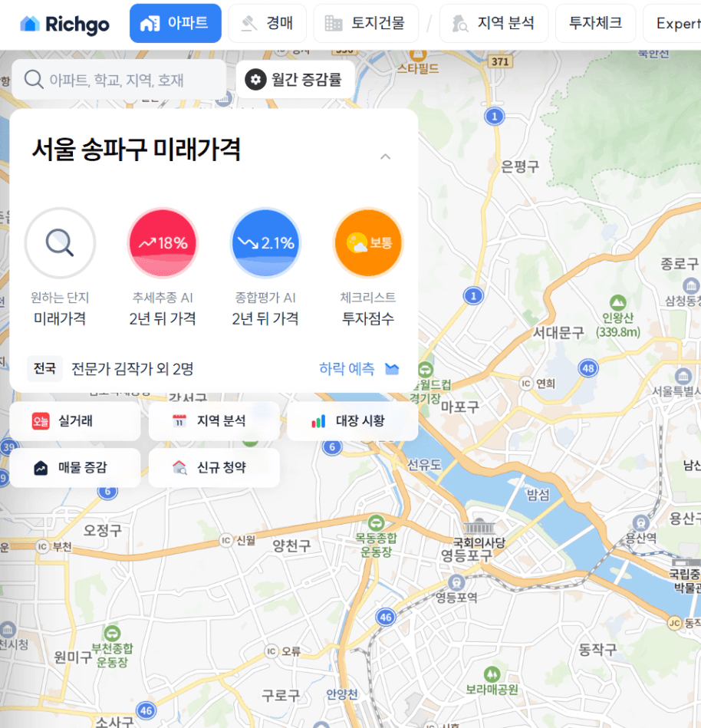The image size is (701, 728).
Task: Select the blue 2.1% 종합평가 AI circle
Action: pyautogui.click(x=265, y=243)
